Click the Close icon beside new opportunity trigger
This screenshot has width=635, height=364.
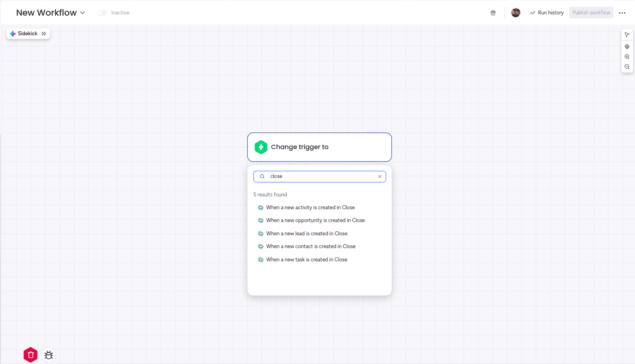point(261,220)
